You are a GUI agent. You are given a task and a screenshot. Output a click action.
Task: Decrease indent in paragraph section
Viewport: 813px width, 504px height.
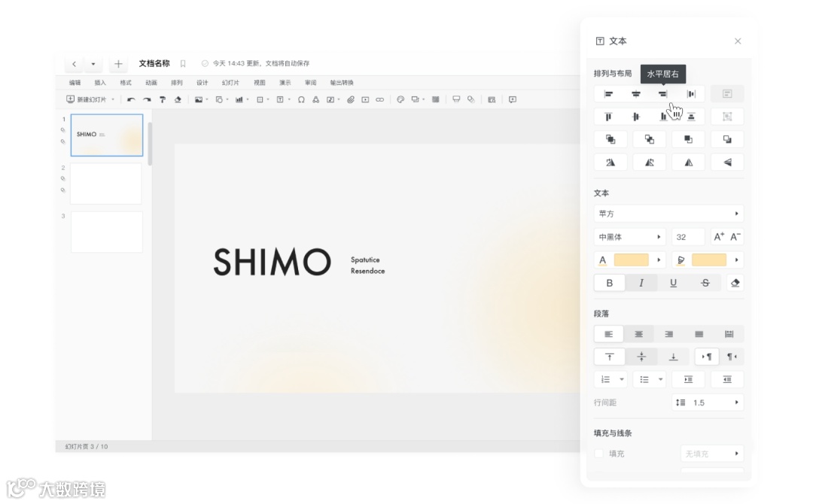tap(727, 380)
